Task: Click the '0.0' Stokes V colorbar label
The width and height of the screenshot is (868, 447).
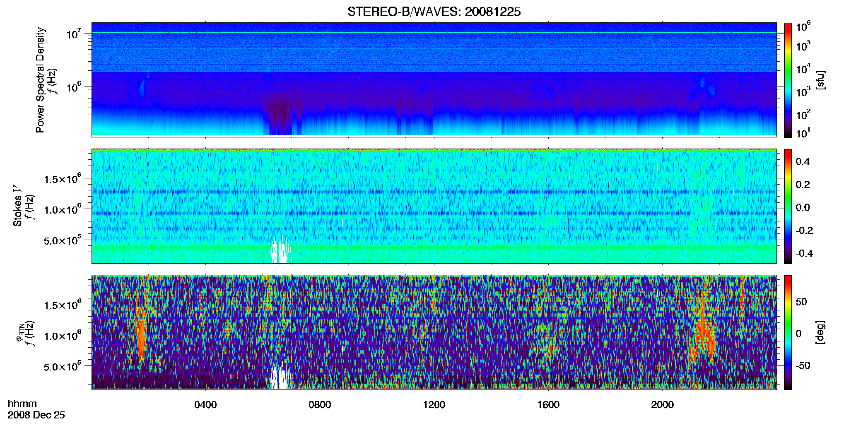Action: point(803,208)
